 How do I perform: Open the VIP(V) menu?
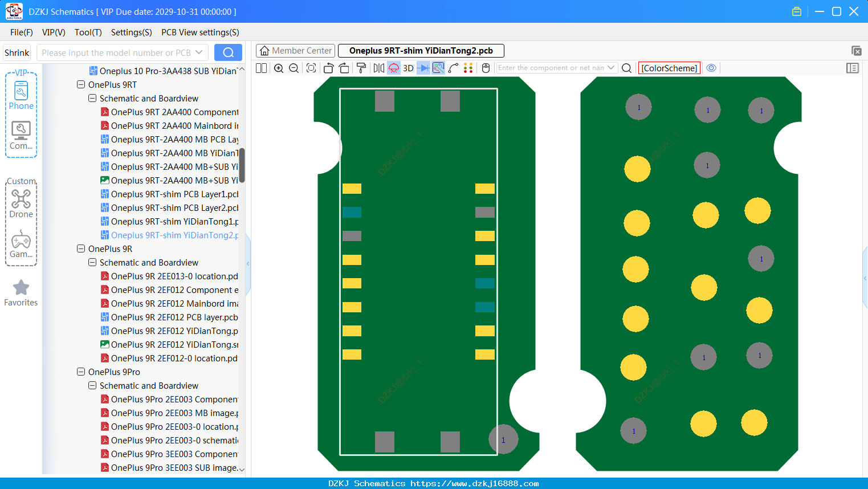54,32
